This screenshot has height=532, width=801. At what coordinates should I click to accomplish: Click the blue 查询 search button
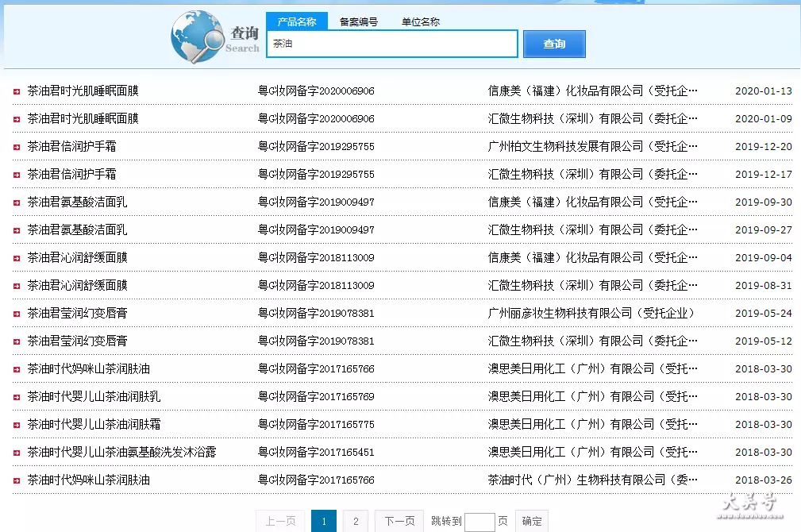click(x=554, y=44)
